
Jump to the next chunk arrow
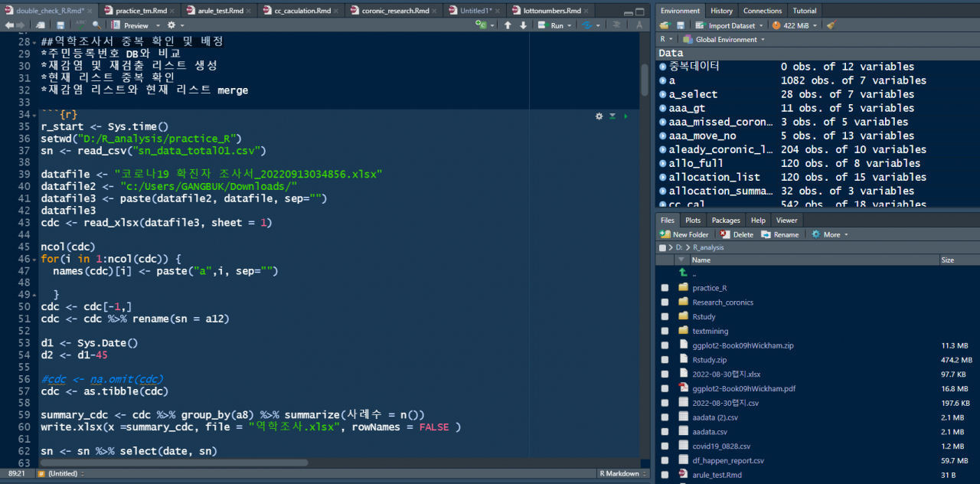[x=524, y=25]
